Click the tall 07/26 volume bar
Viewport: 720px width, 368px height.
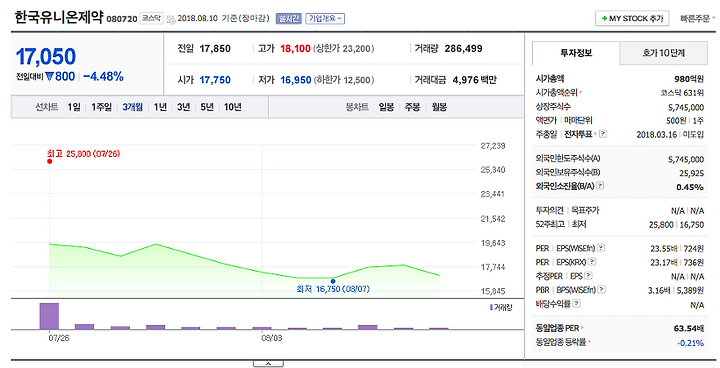click(49, 316)
